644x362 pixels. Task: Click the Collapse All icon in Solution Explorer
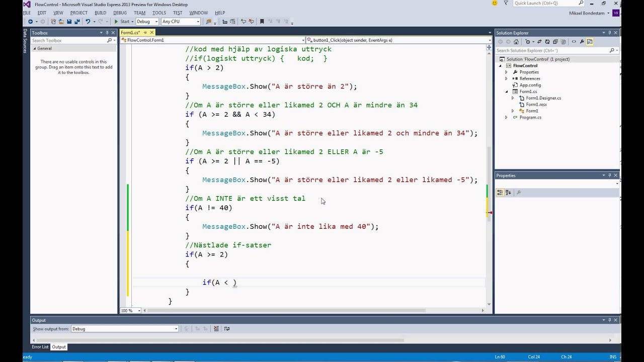[555, 42]
